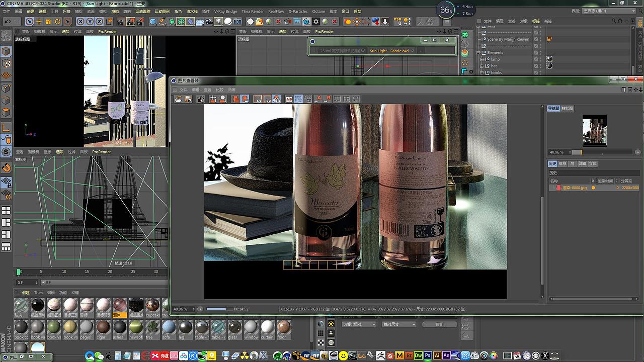Screen dimensions: 644x362
Task: Collapse the Elements group in object manager
Action: coord(478,52)
